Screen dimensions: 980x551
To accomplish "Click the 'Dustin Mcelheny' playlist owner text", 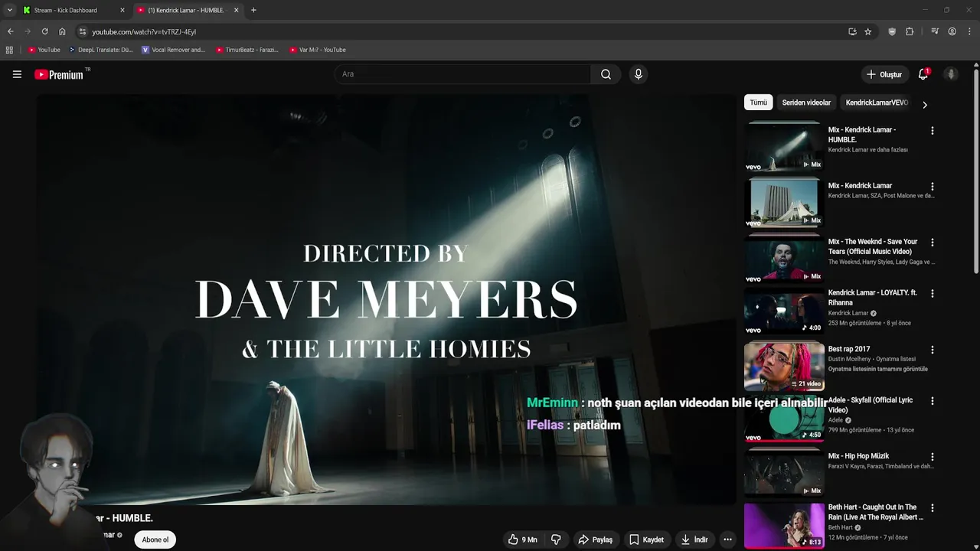I will point(851,359).
